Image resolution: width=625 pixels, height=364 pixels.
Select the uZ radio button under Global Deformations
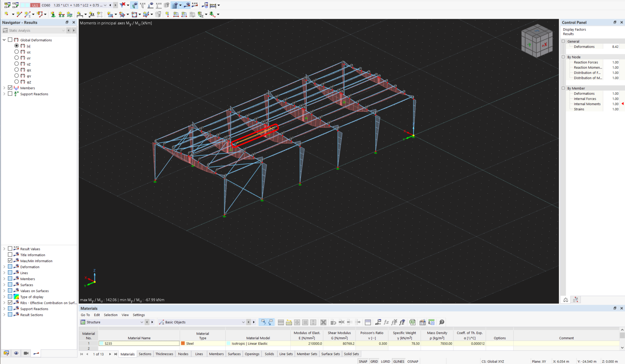point(16,64)
